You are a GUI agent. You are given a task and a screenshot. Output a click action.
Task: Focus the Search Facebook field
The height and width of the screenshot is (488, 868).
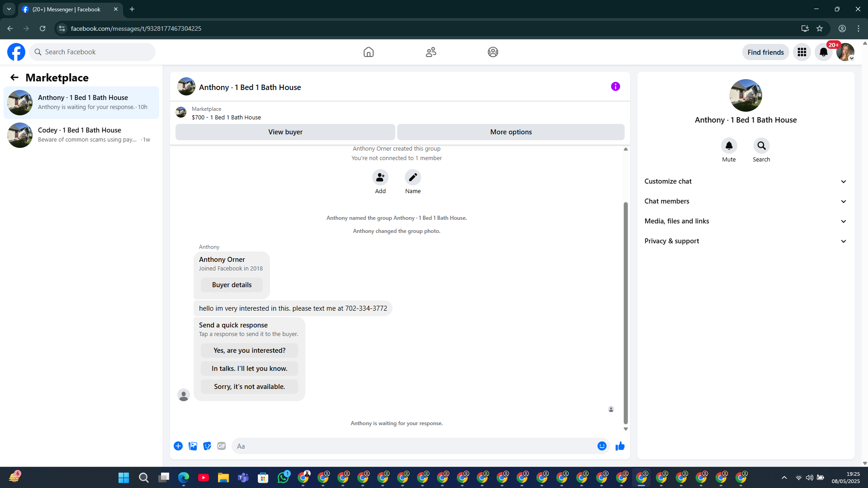coord(92,52)
